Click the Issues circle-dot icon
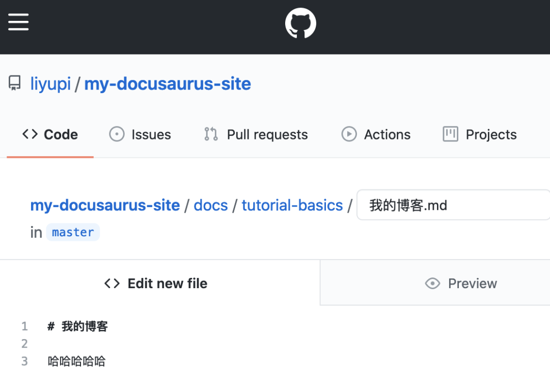 pyautogui.click(x=117, y=134)
